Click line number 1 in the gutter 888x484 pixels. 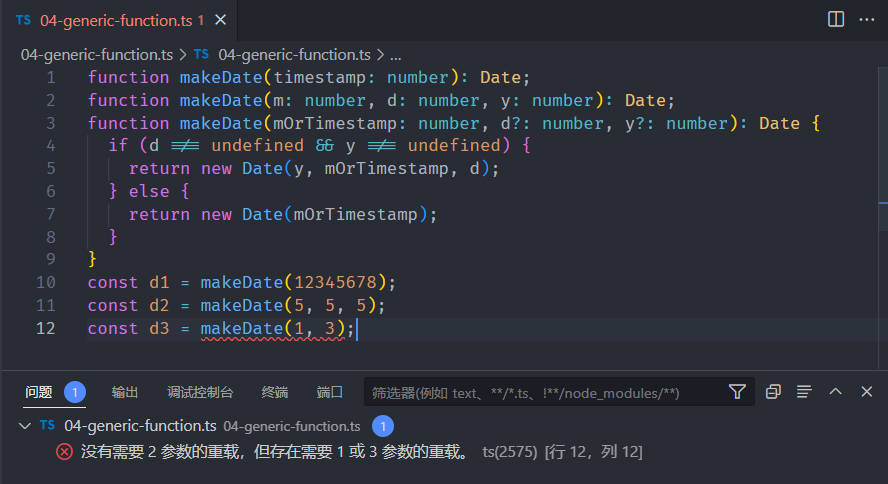point(51,78)
